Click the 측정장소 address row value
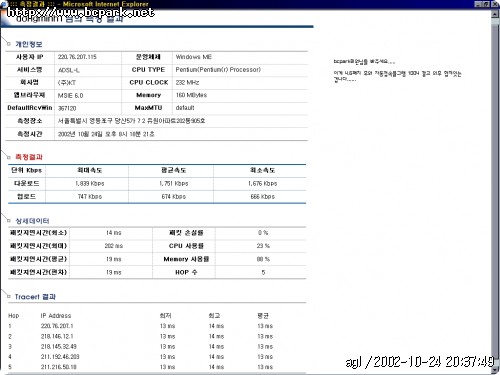This screenshot has height=375, width=500. coord(131,121)
